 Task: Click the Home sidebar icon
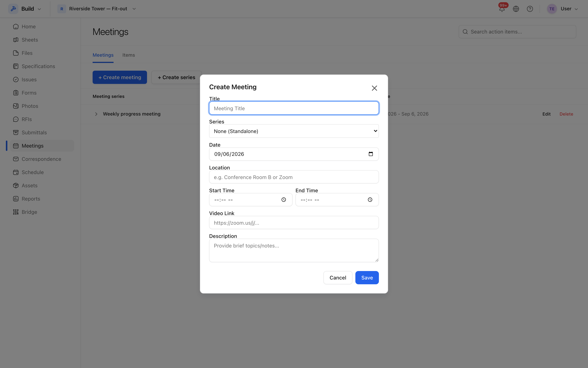click(x=16, y=26)
